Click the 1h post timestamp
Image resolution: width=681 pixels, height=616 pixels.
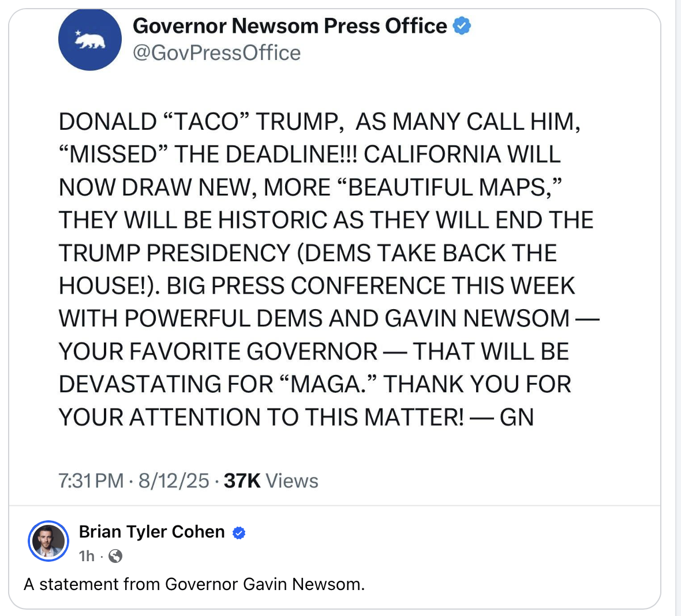[x=87, y=556]
